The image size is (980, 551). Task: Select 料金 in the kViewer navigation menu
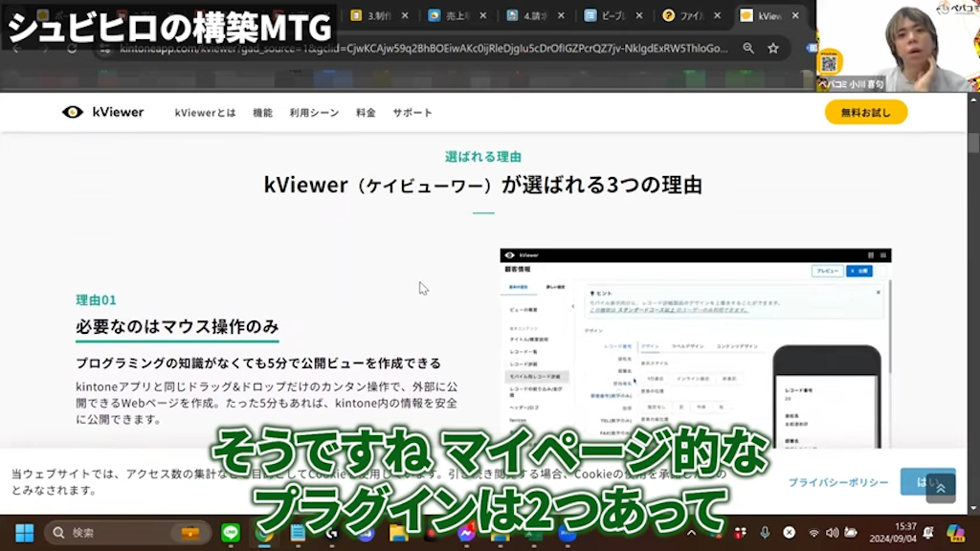[x=366, y=112]
